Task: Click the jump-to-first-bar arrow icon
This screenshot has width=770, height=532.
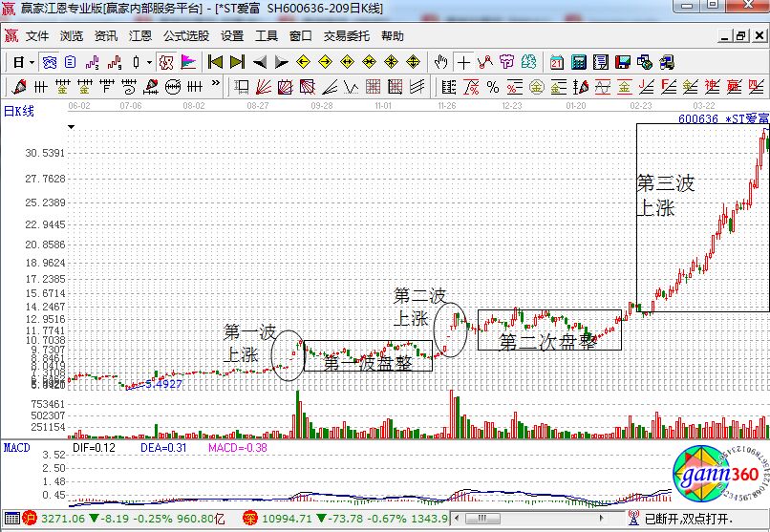Action: click(215, 62)
